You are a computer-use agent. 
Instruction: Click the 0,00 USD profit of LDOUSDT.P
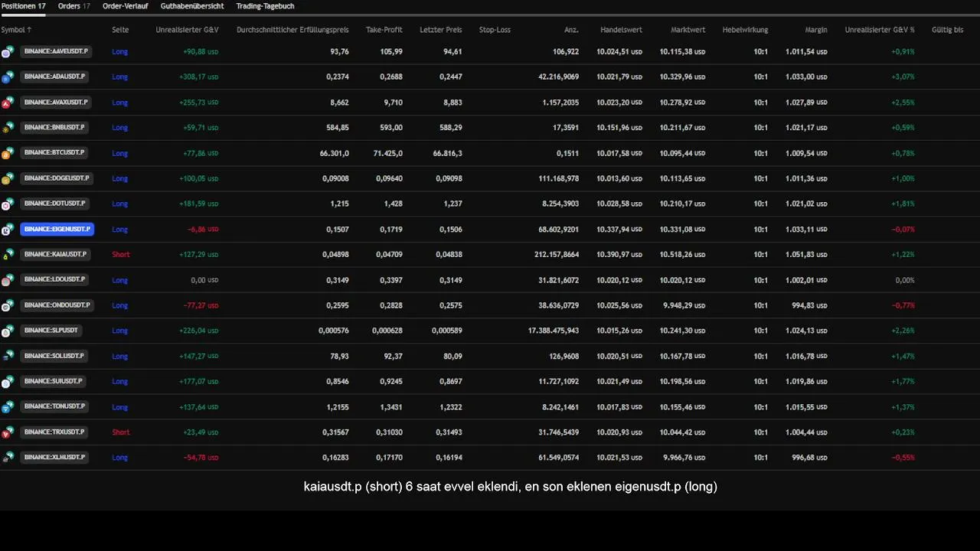(x=204, y=280)
